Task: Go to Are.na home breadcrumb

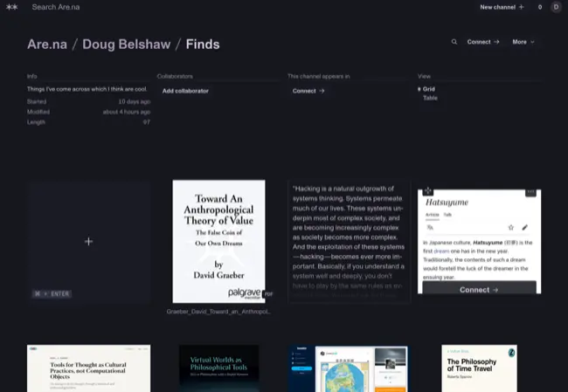Action: pyautogui.click(x=47, y=45)
